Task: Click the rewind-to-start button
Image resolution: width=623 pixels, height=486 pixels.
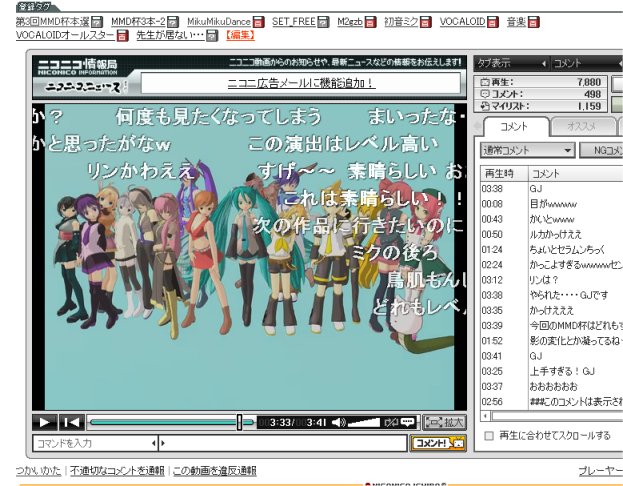Action: (x=72, y=422)
